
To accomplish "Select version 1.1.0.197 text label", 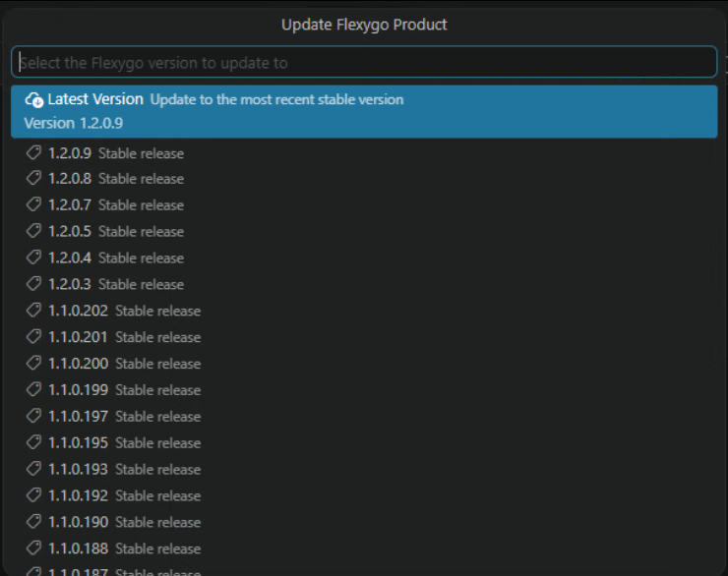I will (78, 417).
